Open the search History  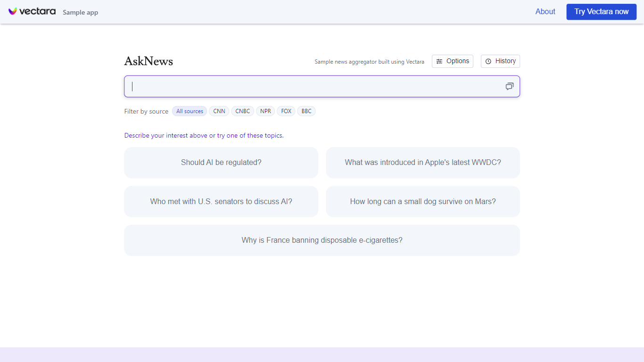pyautogui.click(x=500, y=61)
